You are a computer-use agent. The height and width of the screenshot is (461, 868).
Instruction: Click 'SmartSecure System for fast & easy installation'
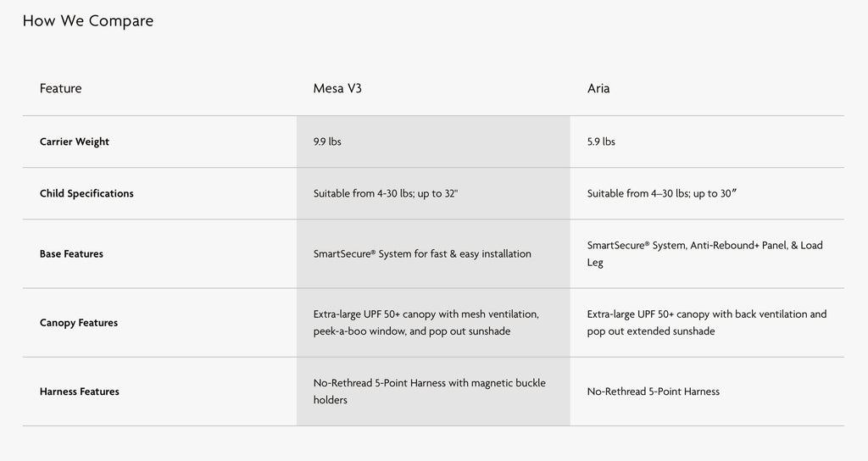click(422, 253)
